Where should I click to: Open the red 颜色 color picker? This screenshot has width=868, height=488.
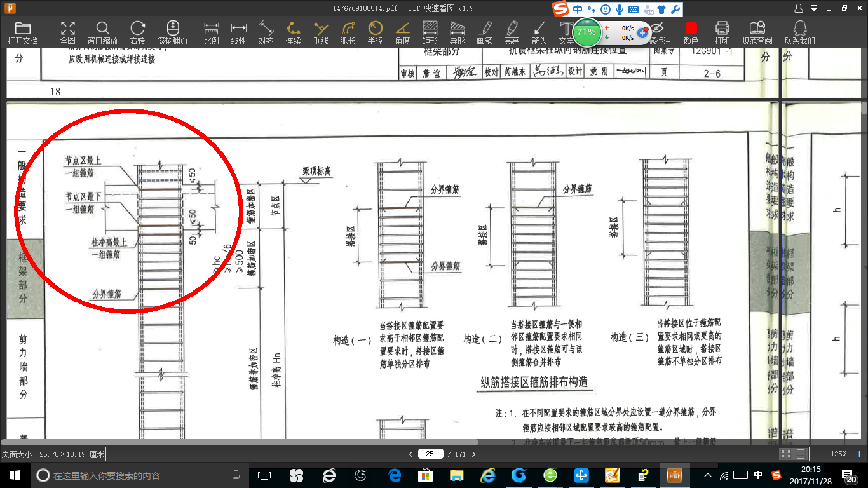click(691, 32)
